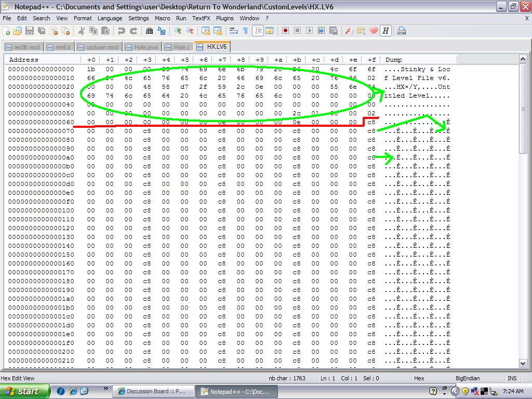This screenshot has height=399, width=532.
Task: Open the Macro menu
Action: pyautogui.click(x=163, y=18)
